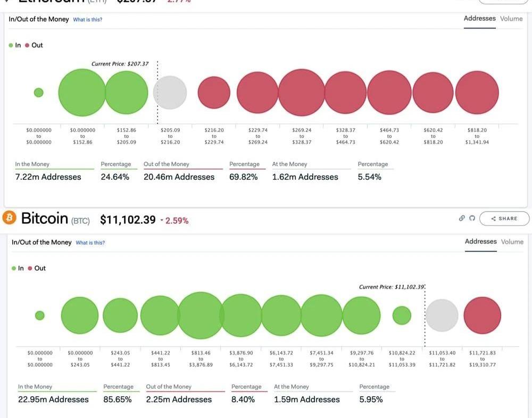Click '22.95m Addresses' in Bitcoin stats
Image resolution: width=532 pixels, height=418 pixels.
click(53, 399)
